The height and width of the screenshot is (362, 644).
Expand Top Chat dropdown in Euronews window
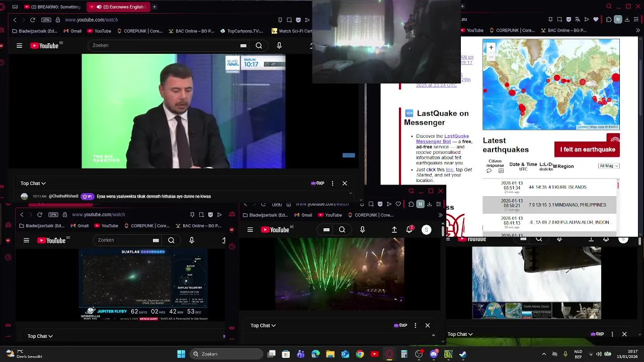pyautogui.click(x=33, y=184)
